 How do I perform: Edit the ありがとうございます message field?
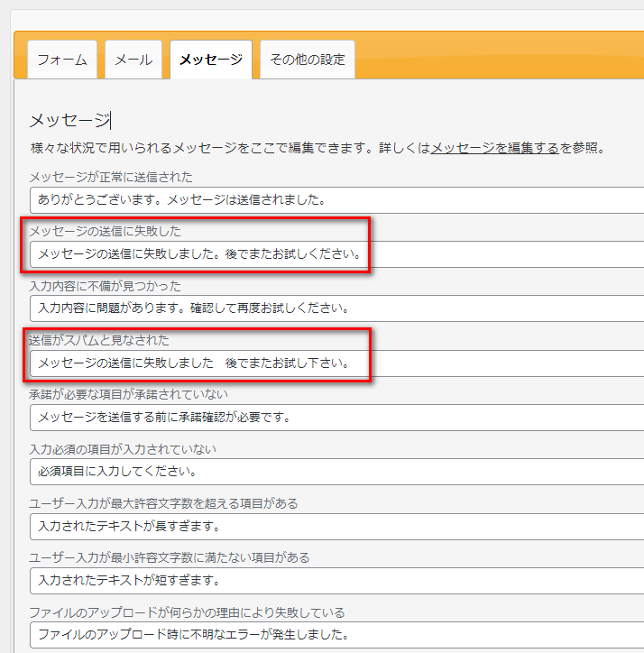[337, 200]
